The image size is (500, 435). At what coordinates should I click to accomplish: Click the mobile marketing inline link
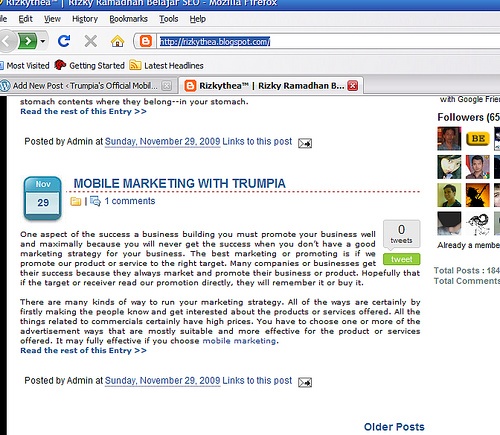pyautogui.click(x=239, y=341)
